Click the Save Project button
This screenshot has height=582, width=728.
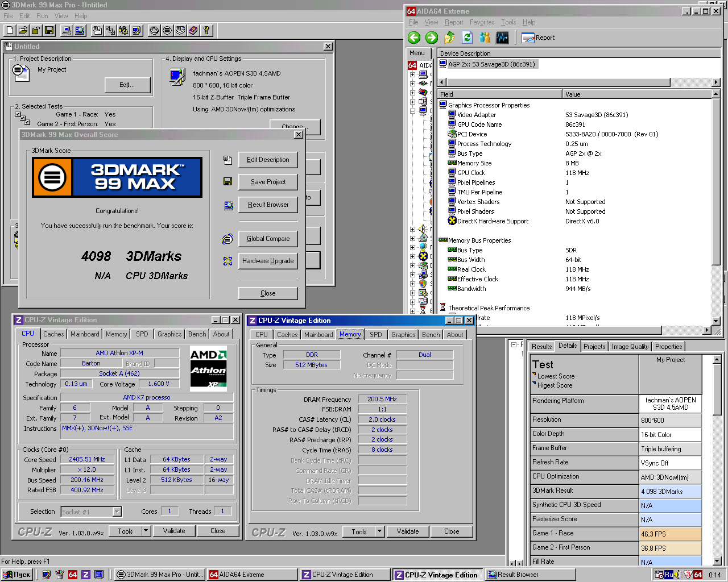tap(268, 182)
